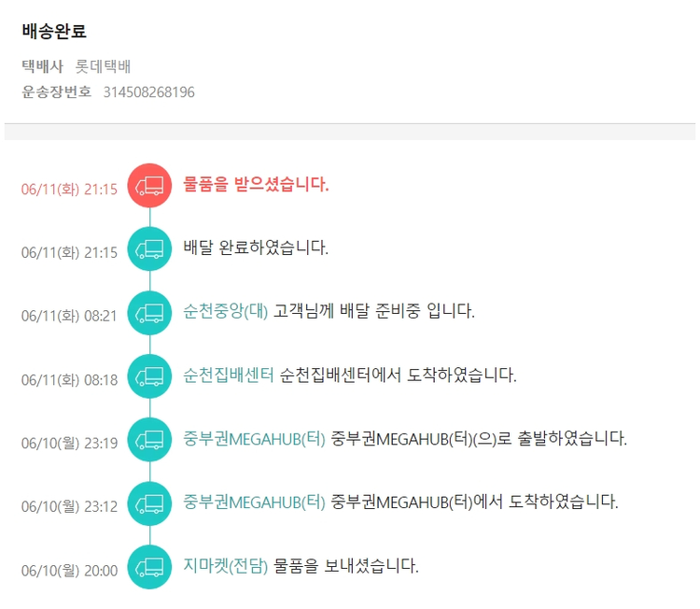Click the 배달 완료하였습니다 status text

click(x=257, y=248)
